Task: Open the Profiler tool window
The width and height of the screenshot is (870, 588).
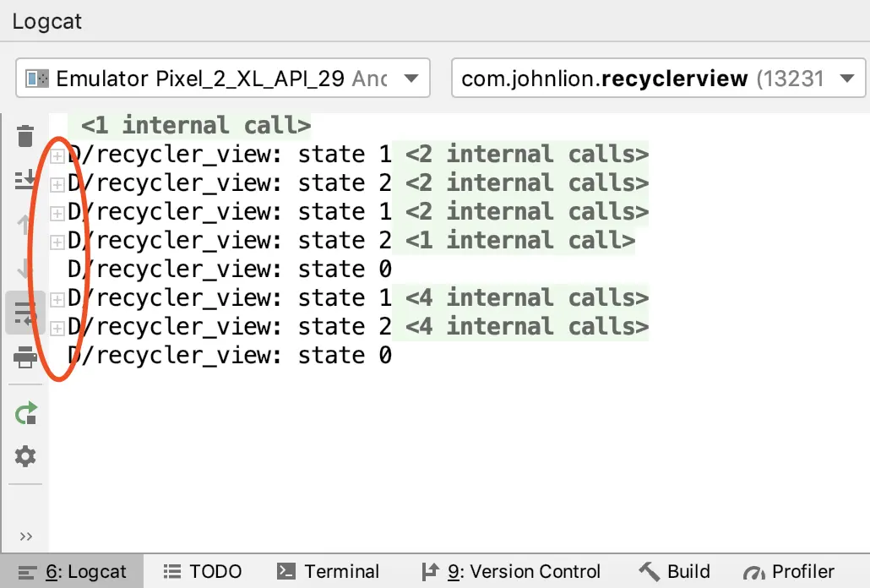Action: tap(788, 571)
